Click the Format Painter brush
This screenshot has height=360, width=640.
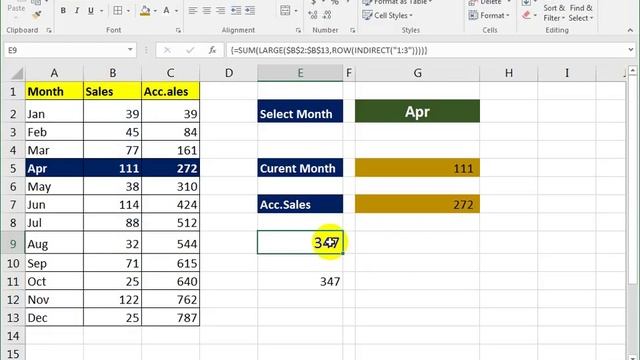(37, 16)
